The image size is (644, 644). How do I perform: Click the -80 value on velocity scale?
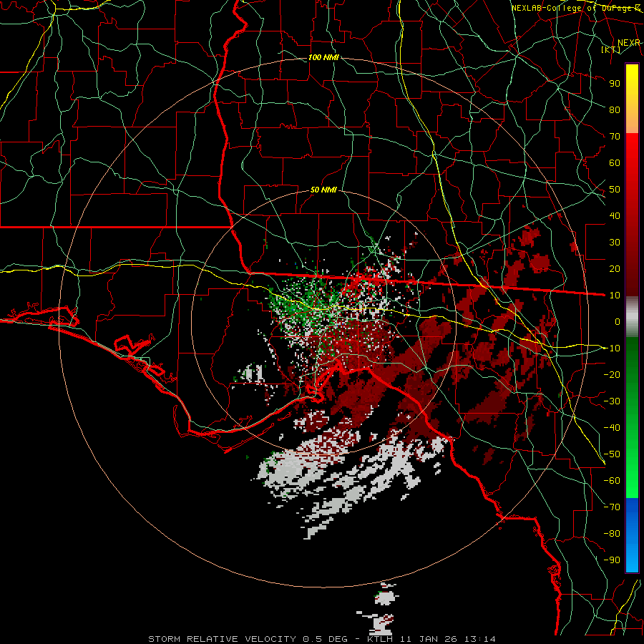coord(612,534)
